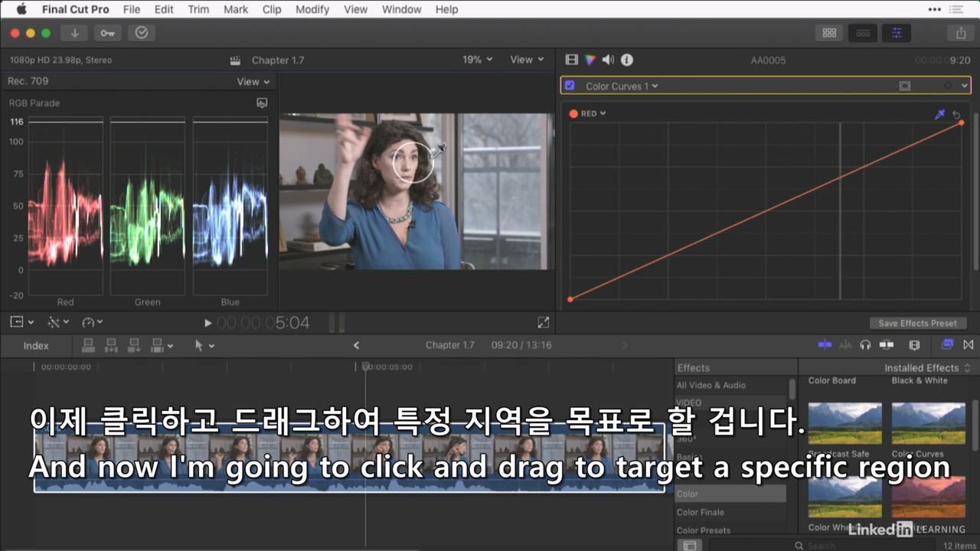Select the lower-left curve control point
980x551 pixels.
570,299
